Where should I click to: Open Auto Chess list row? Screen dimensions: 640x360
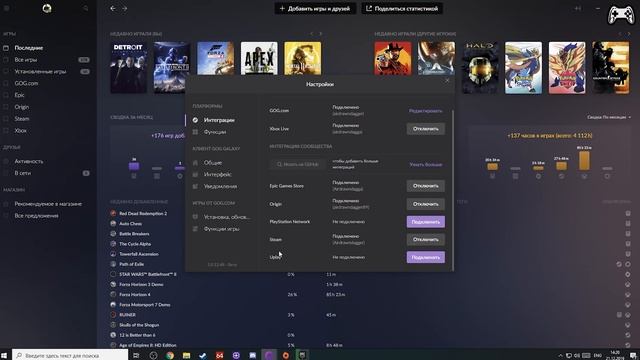point(131,223)
